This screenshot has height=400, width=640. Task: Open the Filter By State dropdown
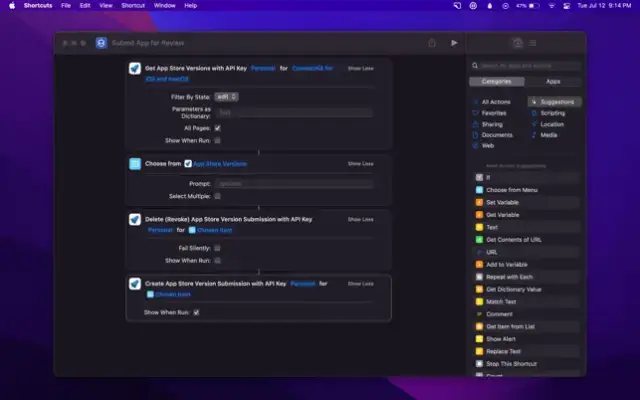[226, 97]
